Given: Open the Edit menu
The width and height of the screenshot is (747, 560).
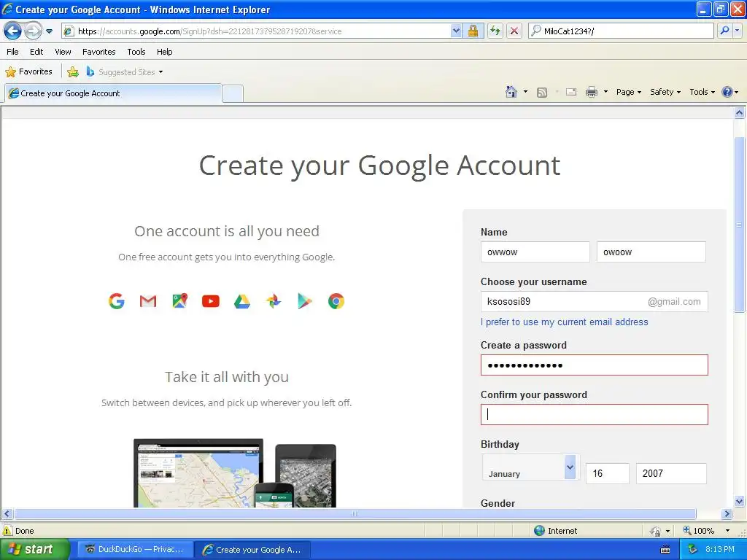Looking at the screenshot, I should (x=36, y=52).
